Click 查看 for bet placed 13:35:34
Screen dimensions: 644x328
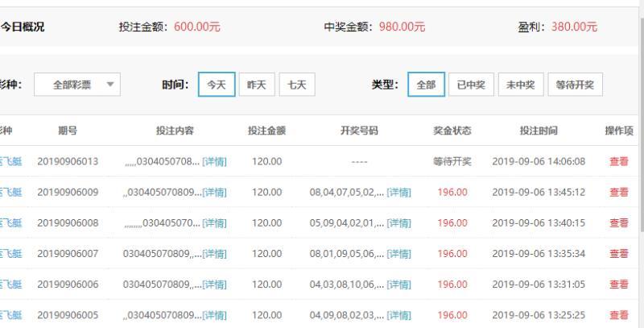pyautogui.click(x=618, y=254)
